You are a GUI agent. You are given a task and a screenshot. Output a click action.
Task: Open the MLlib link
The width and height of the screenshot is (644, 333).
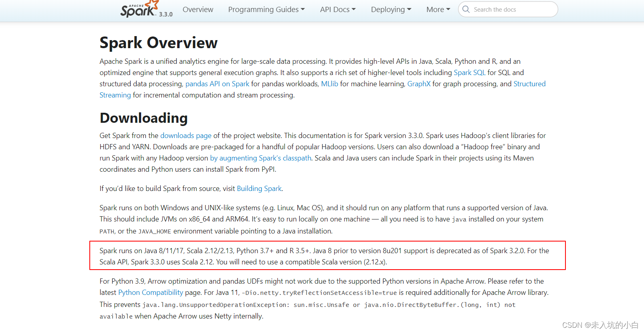(x=329, y=84)
